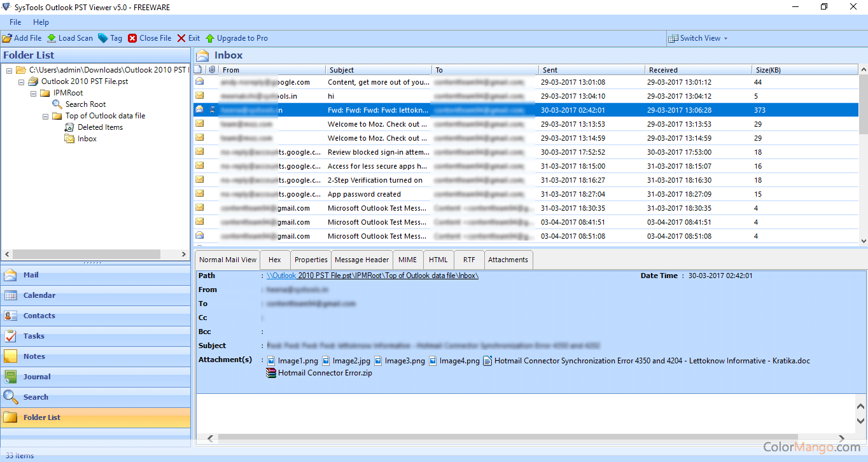This screenshot has width=868, height=462.
Task: Switch to the Hex tab
Action: pos(275,260)
